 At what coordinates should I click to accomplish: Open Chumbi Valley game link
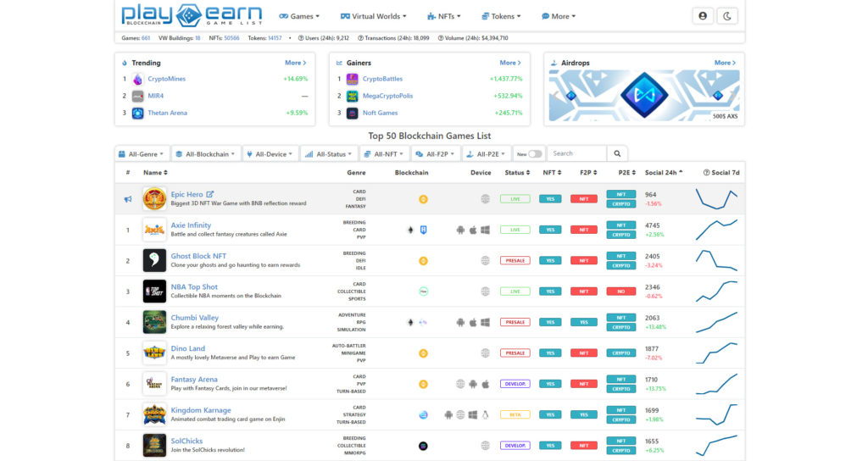click(195, 318)
